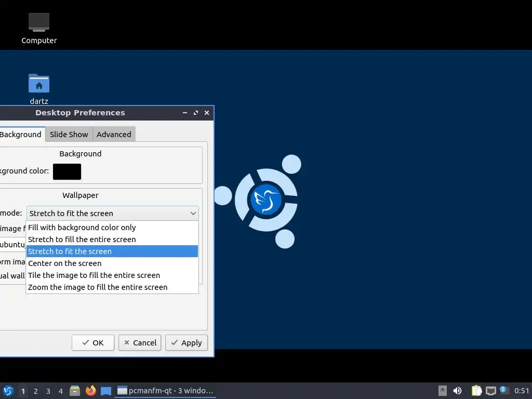Open the Lubuntu start menu icon
532x399 pixels.
tap(8, 391)
